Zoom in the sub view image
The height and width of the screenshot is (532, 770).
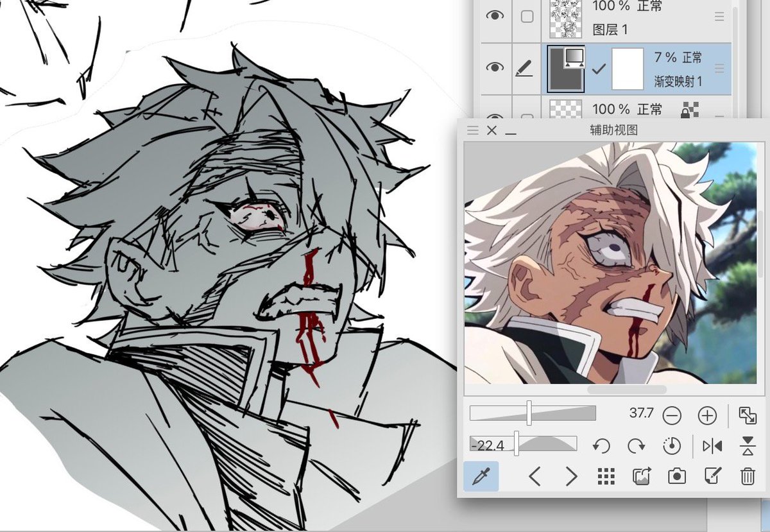(707, 415)
